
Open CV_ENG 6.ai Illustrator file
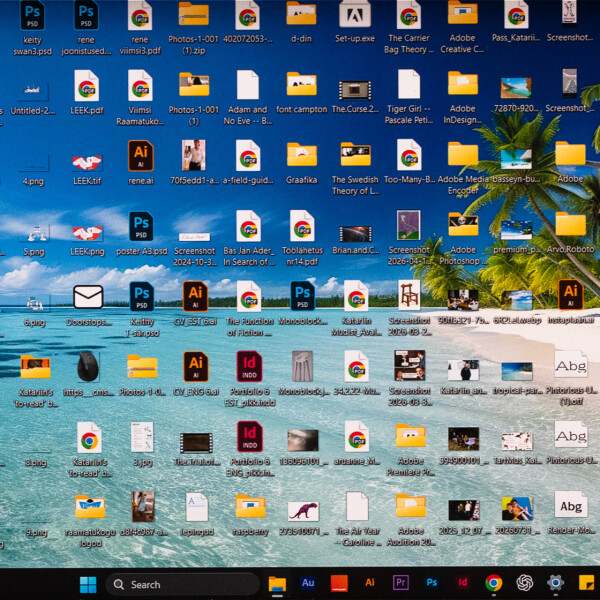coord(196,367)
